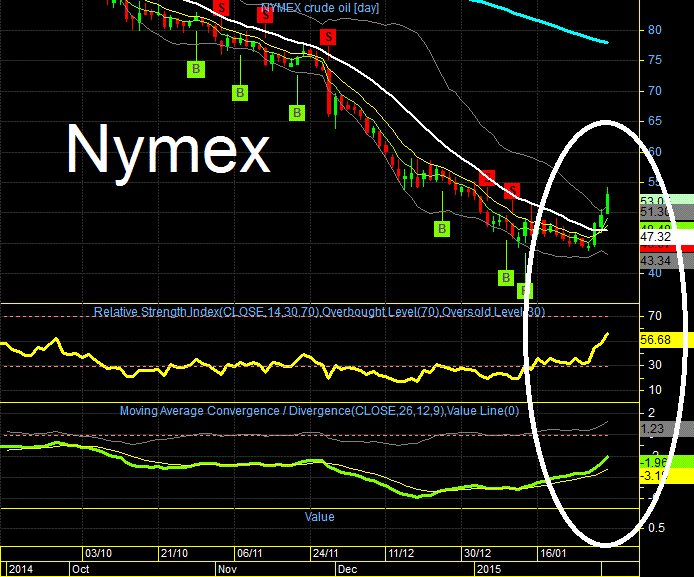
Task: Click the Oct month label
Action: (81, 569)
